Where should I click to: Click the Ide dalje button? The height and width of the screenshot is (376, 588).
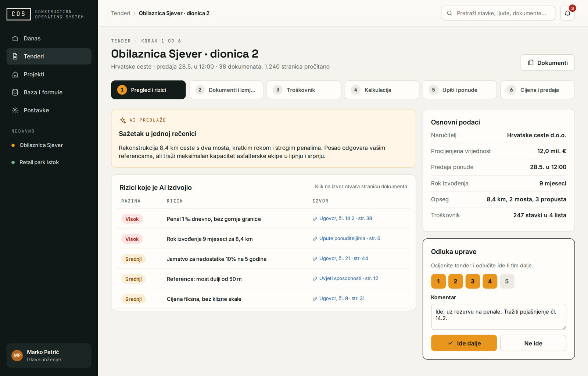tap(464, 343)
